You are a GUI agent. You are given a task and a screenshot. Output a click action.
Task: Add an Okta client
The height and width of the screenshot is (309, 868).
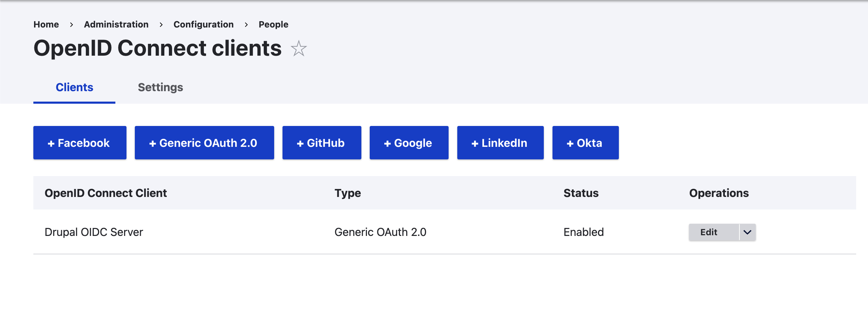click(586, 143)
